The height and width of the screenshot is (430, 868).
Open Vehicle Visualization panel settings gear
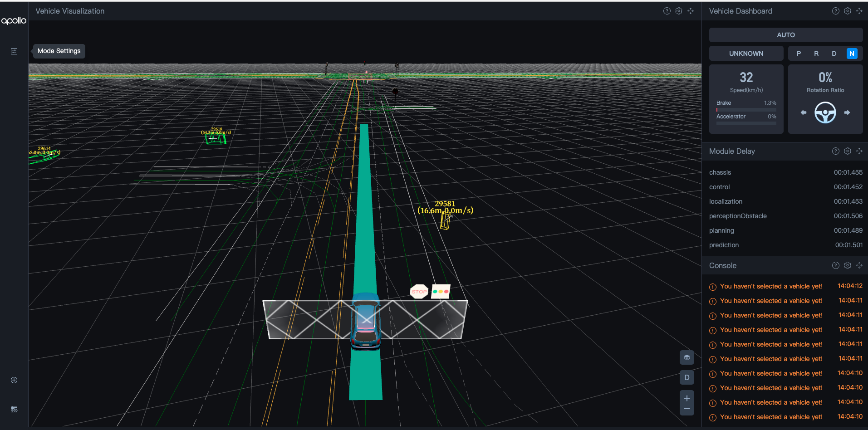[x=679, y=11]
